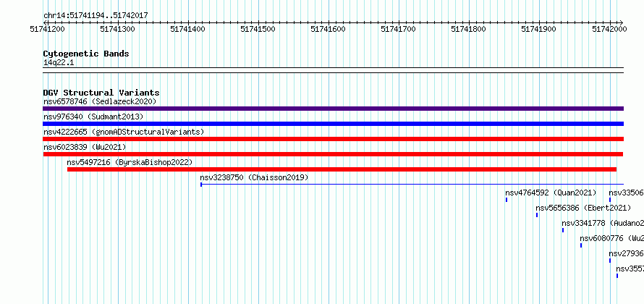The image size is (644, 304).
Task: Click ruler position 51741200
Action: click(x=48, y=29)
